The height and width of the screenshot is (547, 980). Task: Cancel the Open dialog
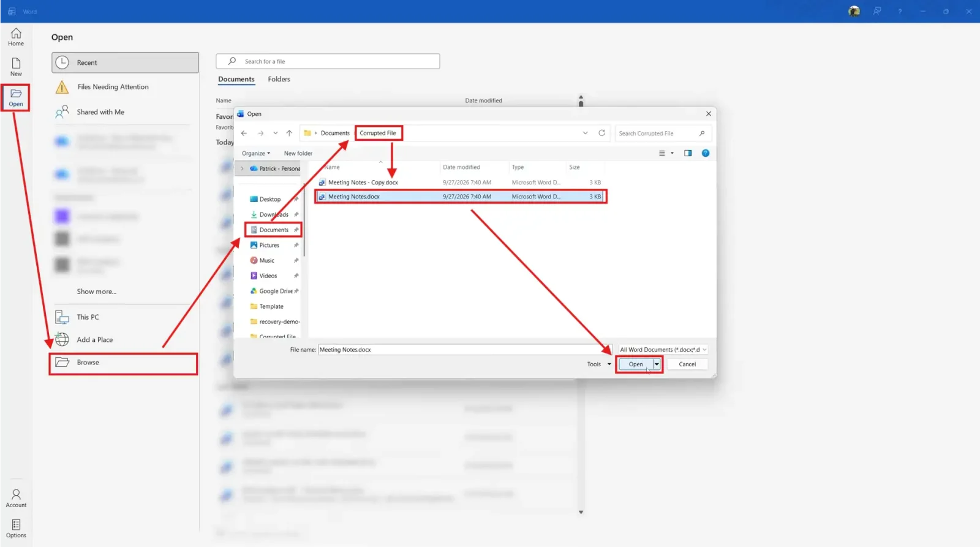click(x=687, y=364)
